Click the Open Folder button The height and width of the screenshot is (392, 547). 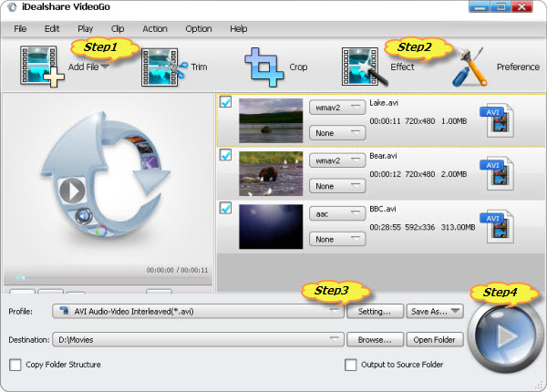click(x=435, y=339)
